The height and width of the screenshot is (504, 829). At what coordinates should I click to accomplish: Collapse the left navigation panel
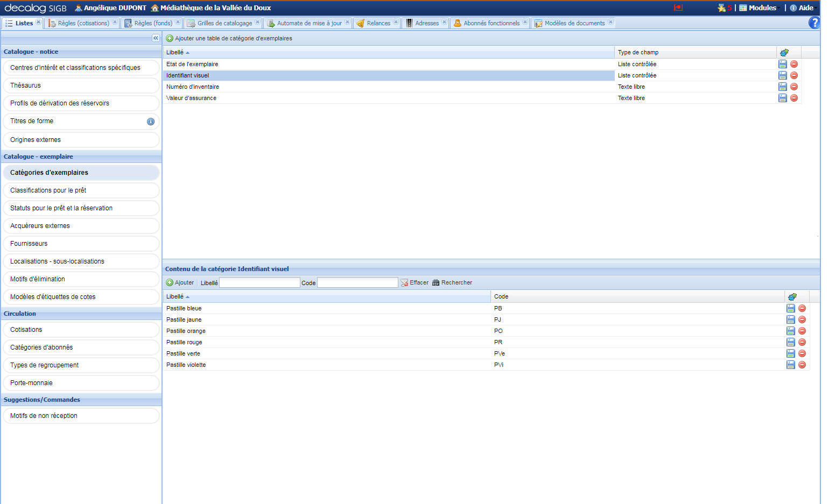(156, 38)
